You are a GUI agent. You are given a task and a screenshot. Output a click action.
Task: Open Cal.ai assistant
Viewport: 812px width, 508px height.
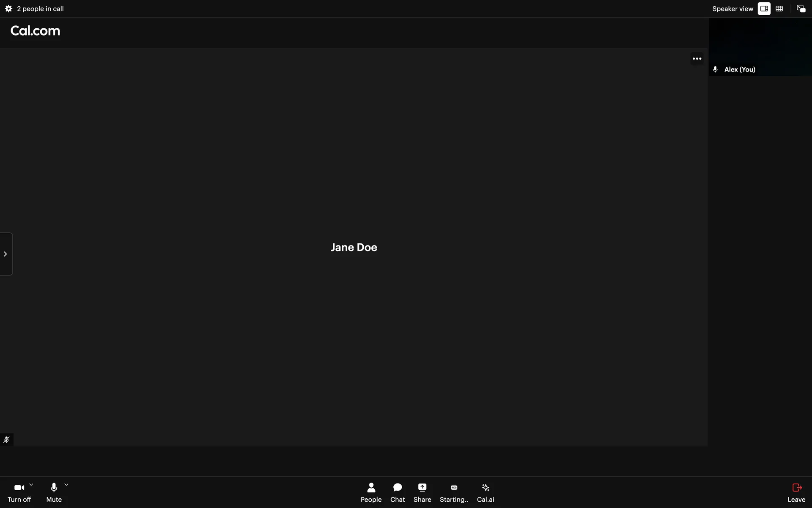coord(486,492)
